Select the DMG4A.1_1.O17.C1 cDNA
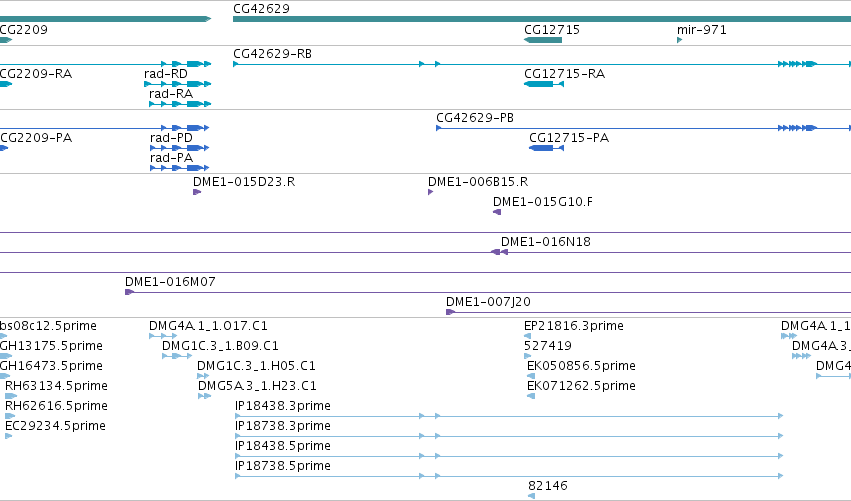Viewport: 851px width, 501px height. pyautogui.click(x=163, y=336)
